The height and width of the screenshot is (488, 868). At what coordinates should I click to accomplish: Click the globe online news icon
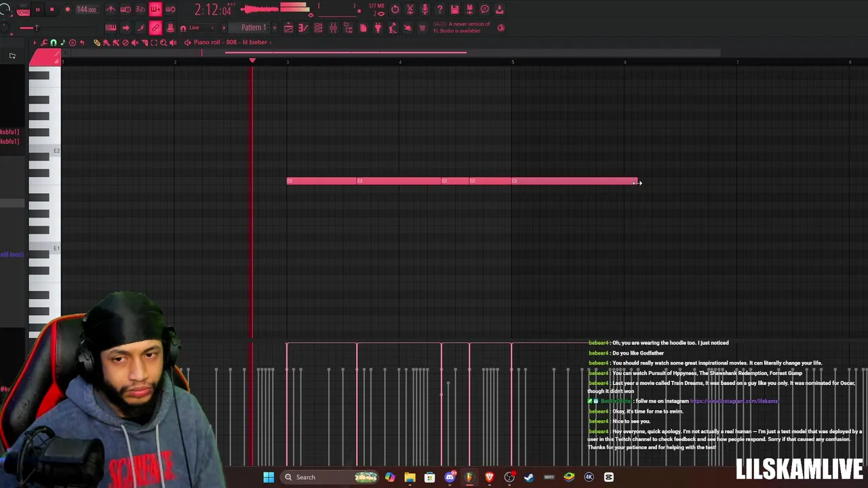point(501,28)
